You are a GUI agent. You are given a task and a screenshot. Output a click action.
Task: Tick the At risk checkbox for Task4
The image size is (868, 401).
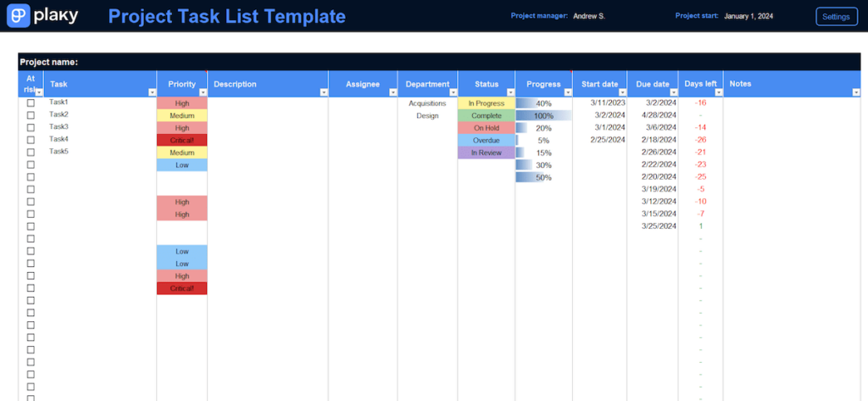pos(31,140)
